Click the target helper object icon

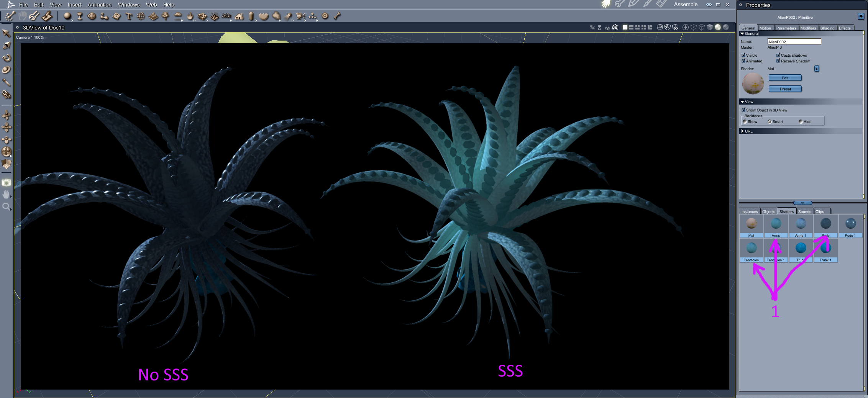coord(325,16)
